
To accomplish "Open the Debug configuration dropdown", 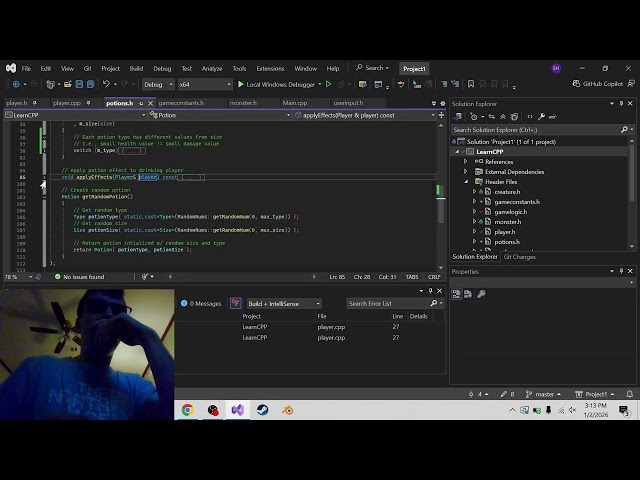I will [158, 84].
